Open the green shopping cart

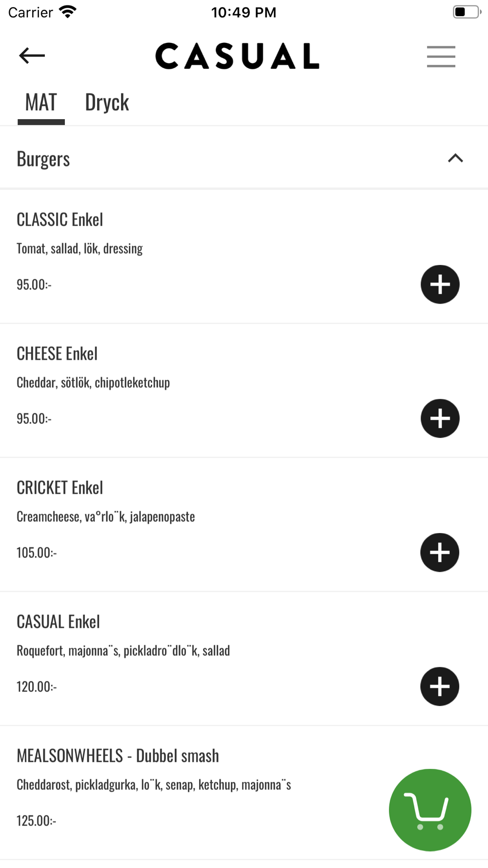(430, 810)
